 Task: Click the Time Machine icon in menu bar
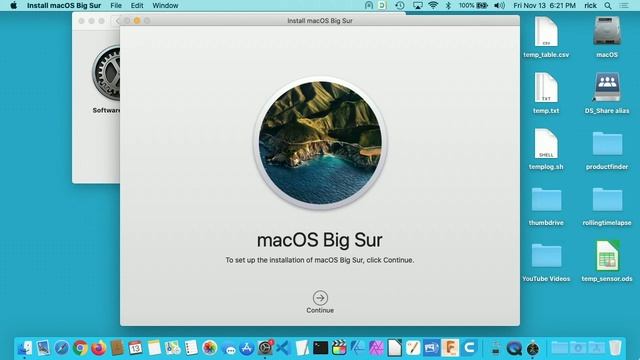pyautogui.click(x=400, y=5)
